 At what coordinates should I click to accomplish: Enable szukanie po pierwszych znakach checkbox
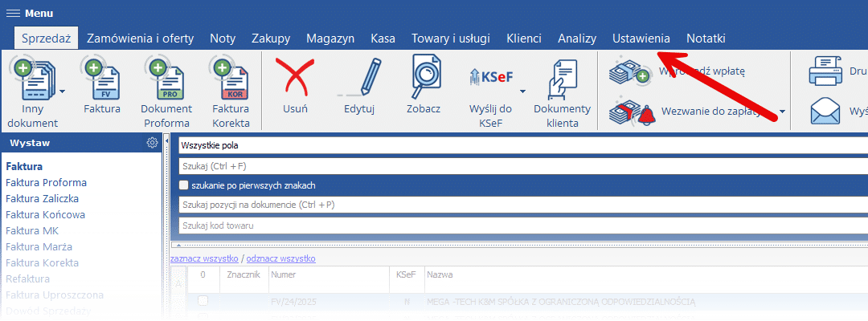(x=184, y=185)
